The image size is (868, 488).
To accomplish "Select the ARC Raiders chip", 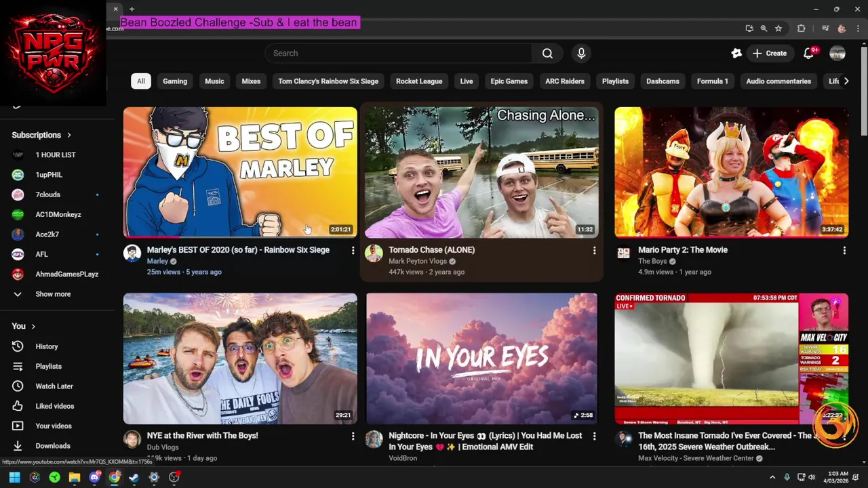I will pyautogui.click(x=565, y=81).
